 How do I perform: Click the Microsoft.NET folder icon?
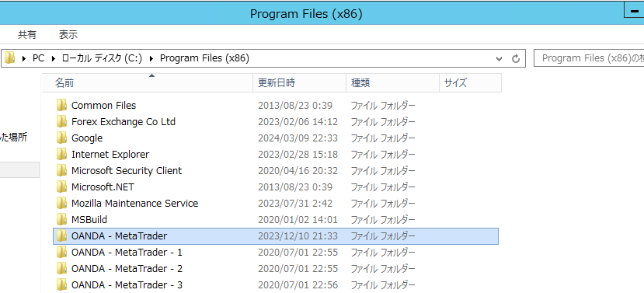point(61,187)
